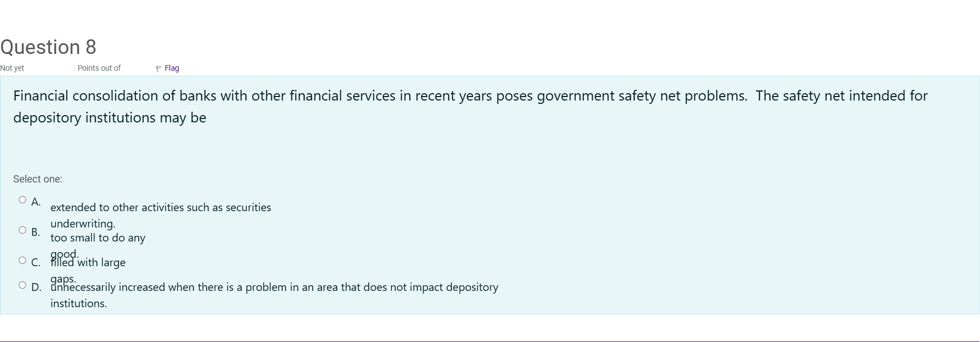This screenshot has width=980, height=342.
Task: Click answer text starting 'unnecessarily increased when'
Action: click(x=274, y=288)
